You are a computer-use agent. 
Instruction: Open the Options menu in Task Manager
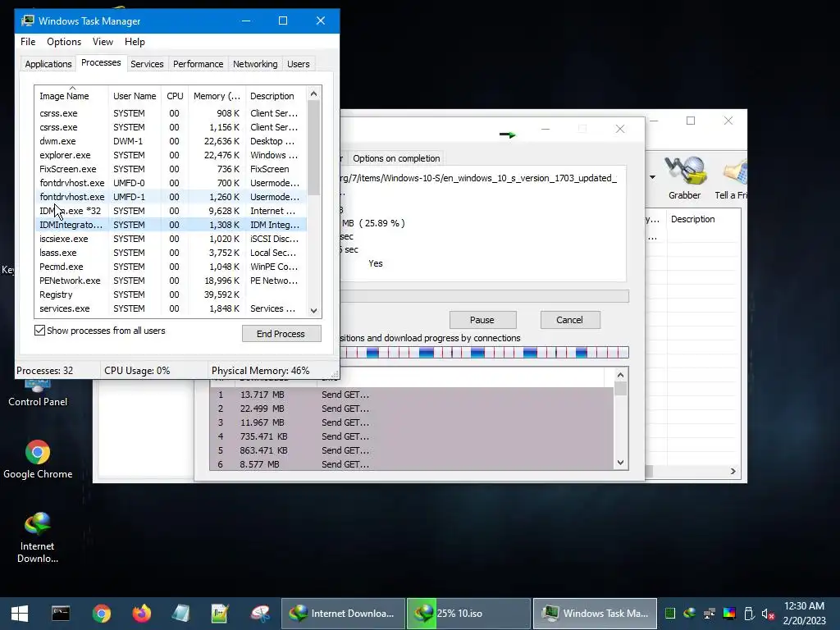point(64,42)
